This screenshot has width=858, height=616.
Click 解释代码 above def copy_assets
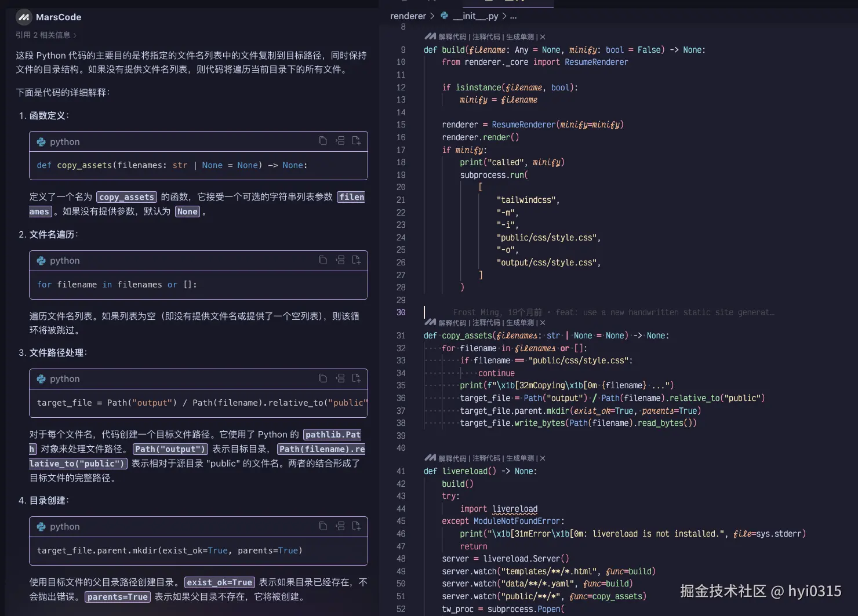452,323
